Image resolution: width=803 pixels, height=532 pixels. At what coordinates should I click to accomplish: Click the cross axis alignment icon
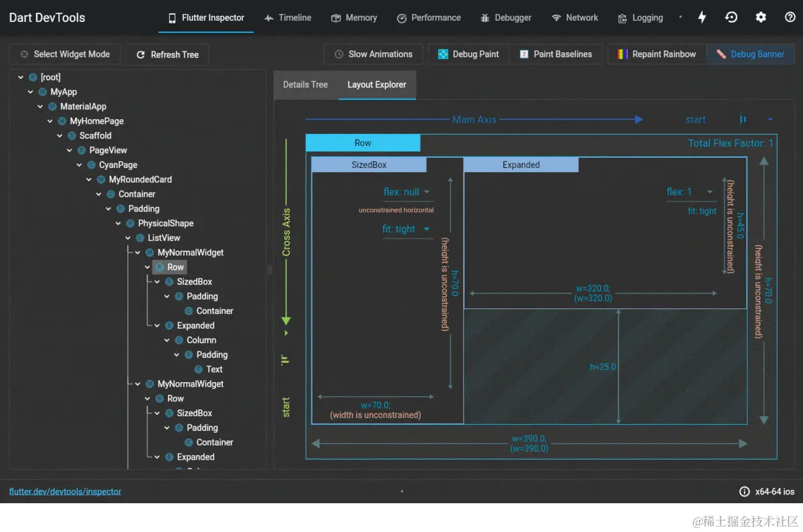(x=286, y=360)
